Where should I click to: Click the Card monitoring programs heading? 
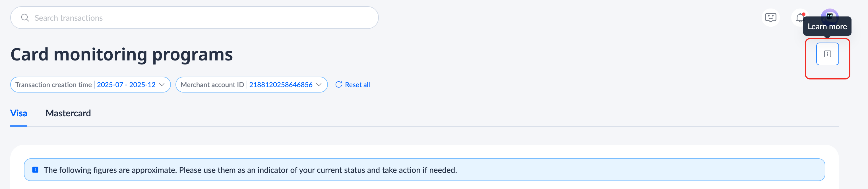coord(122,54)
